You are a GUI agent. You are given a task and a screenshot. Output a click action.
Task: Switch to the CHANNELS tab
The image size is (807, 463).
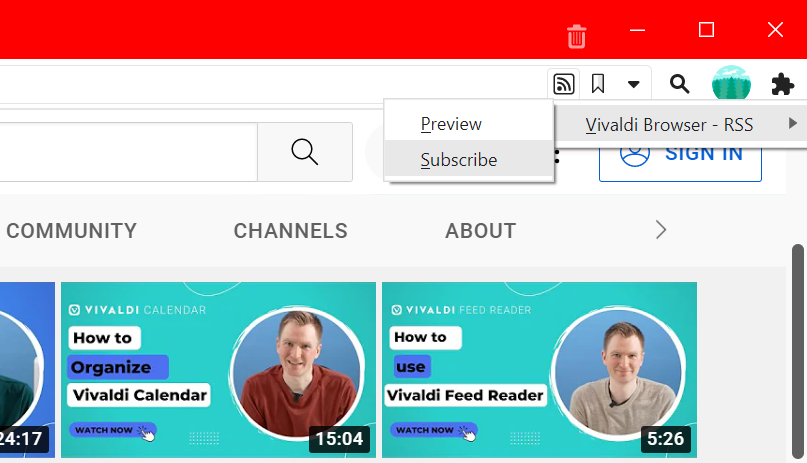[x=291, y=231]
